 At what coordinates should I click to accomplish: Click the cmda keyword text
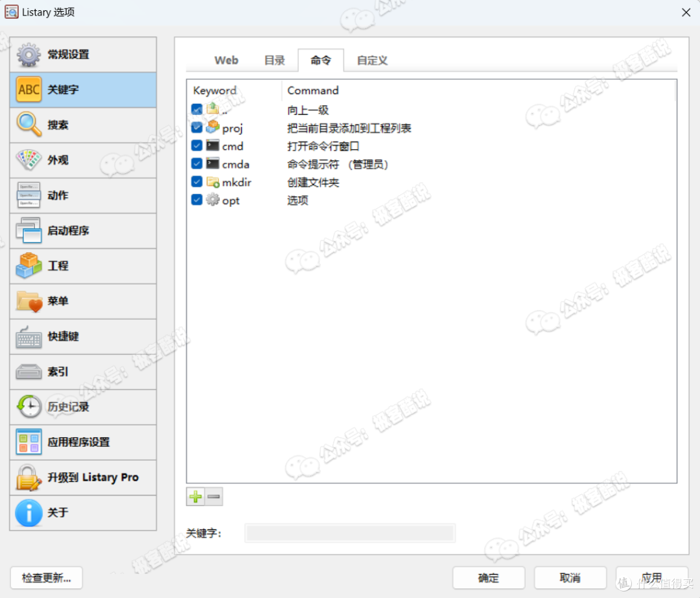[236, 164]
